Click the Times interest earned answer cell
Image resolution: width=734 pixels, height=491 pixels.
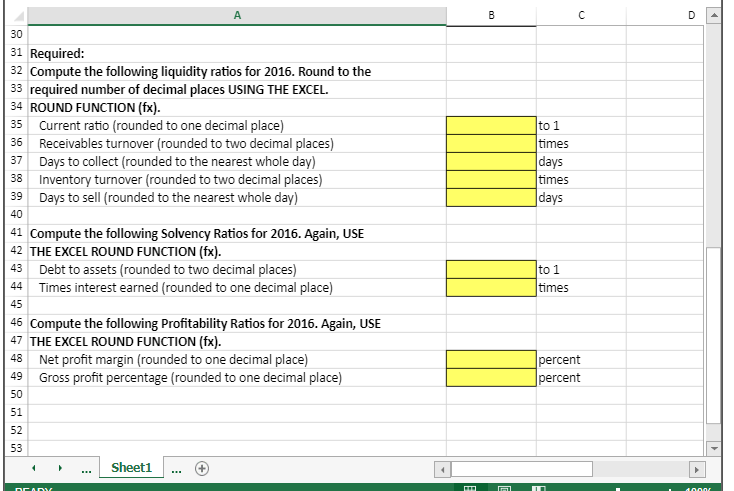491,287
